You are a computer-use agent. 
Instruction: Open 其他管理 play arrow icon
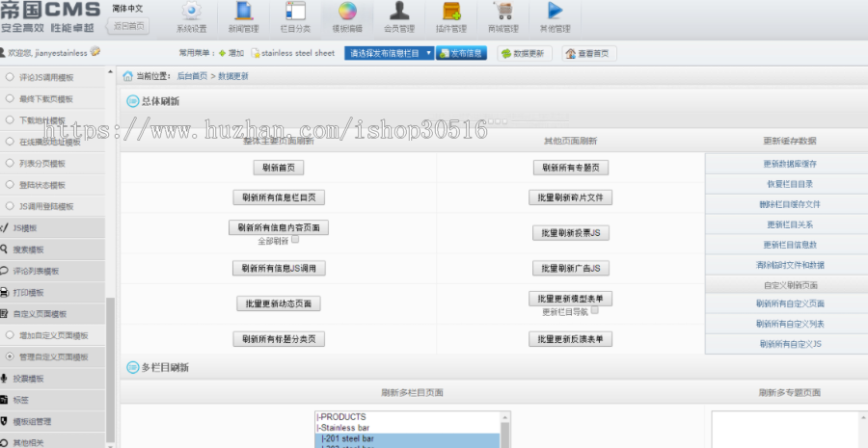tap(555, 11)
